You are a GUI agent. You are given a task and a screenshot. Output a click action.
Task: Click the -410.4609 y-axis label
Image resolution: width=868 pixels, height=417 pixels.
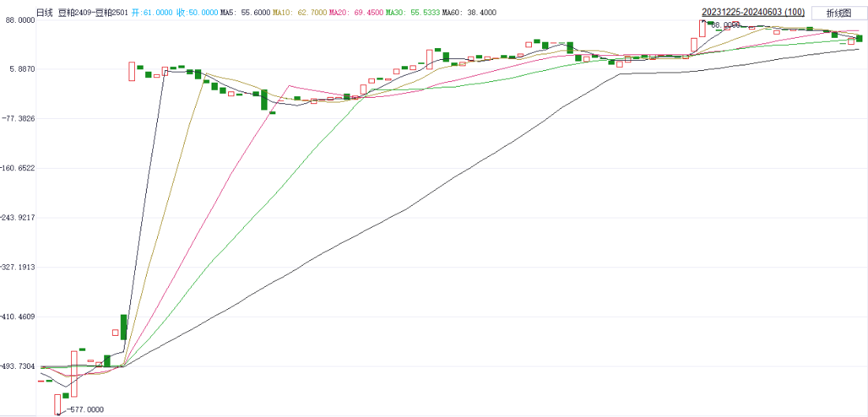click(x=18, y=317)
